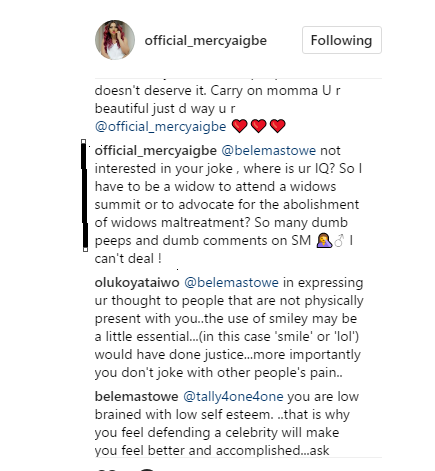Click the middle red heart emoji

pyautogui.click(x=258, y=126)
